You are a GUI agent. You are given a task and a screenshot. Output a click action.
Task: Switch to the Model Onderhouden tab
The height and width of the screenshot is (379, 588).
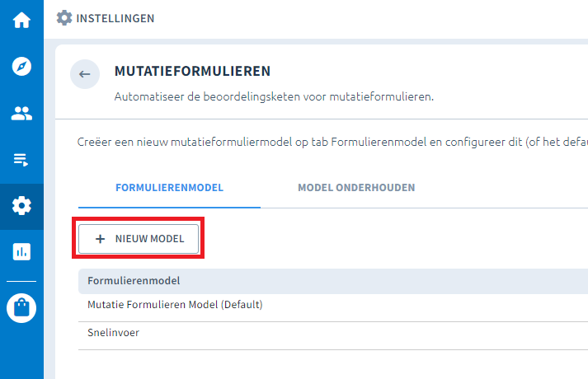click(x=356, y=188)
